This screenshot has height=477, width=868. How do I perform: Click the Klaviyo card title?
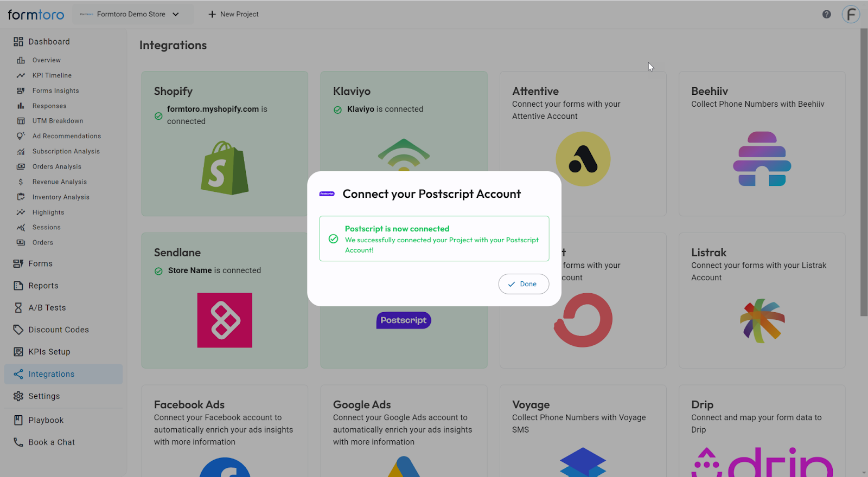point(352,91)
